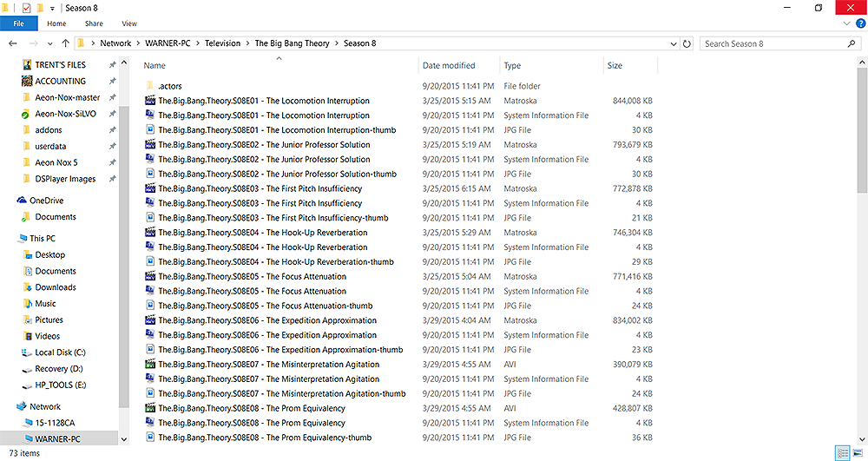The height and width of the screenshot is (461, 868).
Task: Click The Big Bang Theory breadcrumb
Action: coord(293,43)
